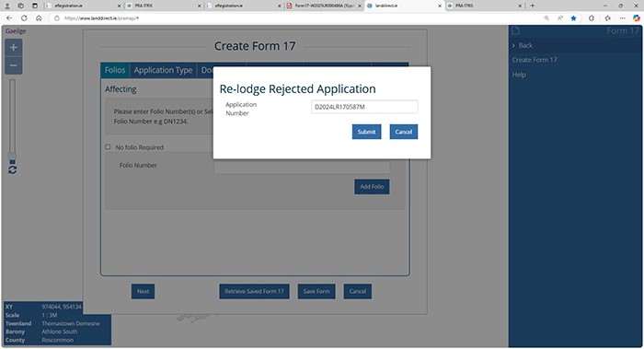Click the document icon in Form 17 panel header

(x=515, y=30)
